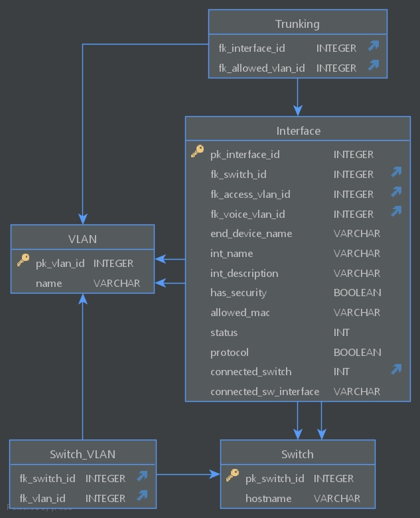
Task: Click the primary key icon beside pk_interface_id
Action: pos(198,151)
